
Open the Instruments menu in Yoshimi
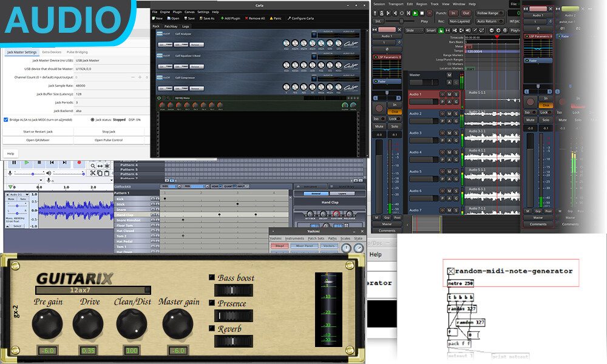(296, 238)
